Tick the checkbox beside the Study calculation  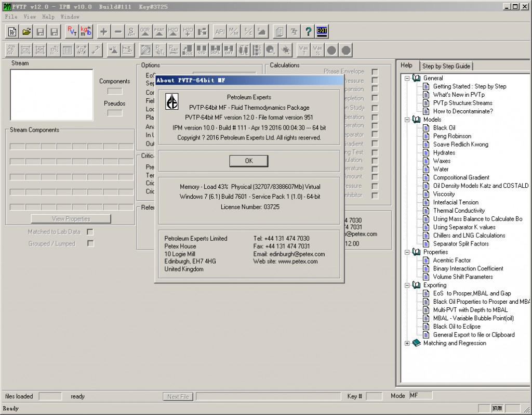pyautogui.click(x=375, y=108)
